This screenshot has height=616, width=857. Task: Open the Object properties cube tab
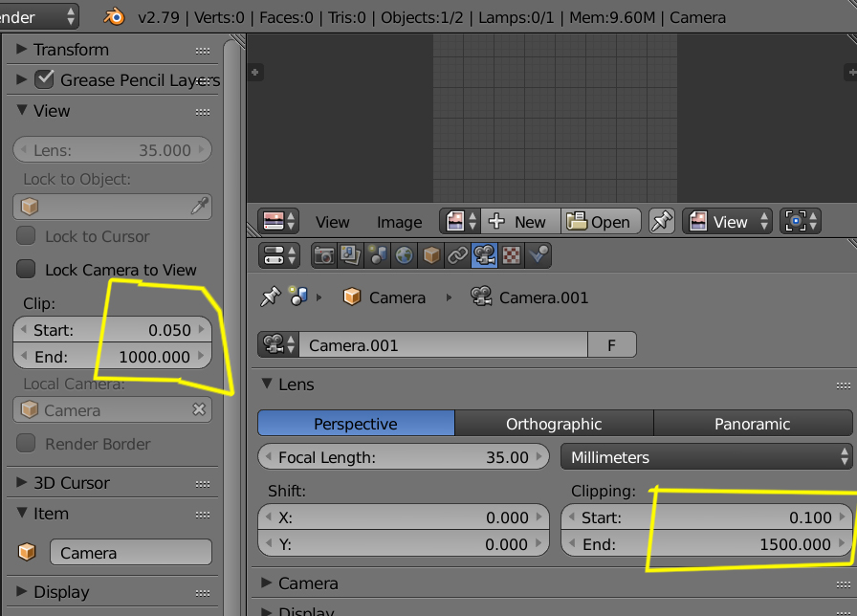click(431, 255)
